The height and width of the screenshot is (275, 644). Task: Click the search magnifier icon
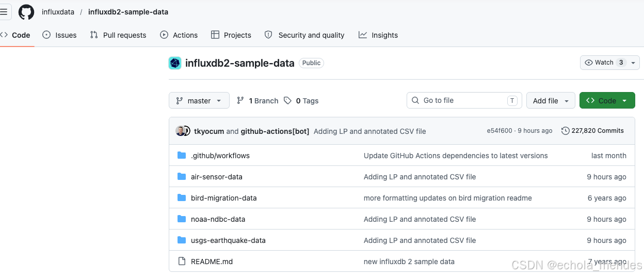coord(415,100)
